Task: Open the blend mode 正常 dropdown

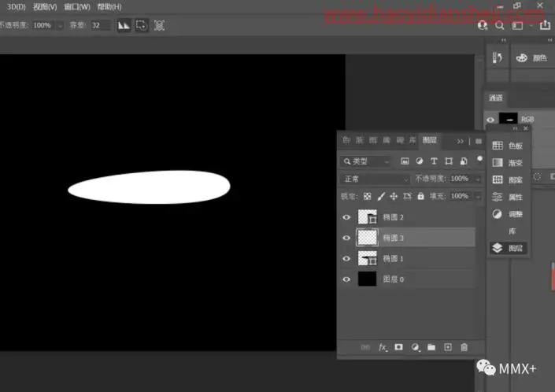Action: pos(375,179)
